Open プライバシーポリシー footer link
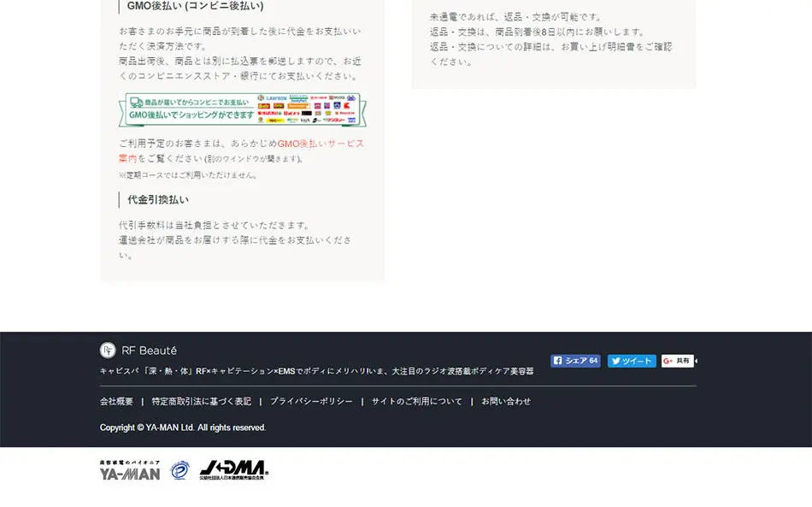812x507 pixels. point(311,401)
